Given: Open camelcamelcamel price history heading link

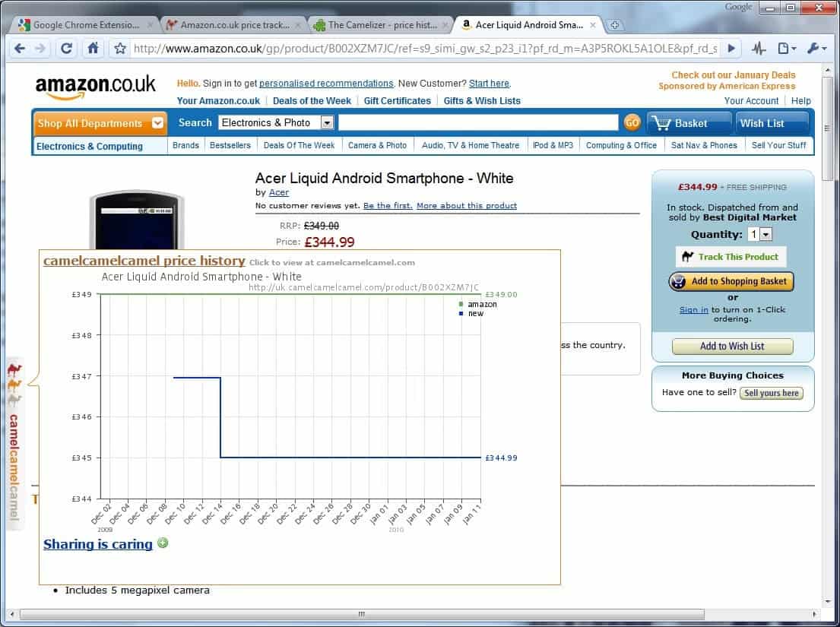Looking at the screenshot, I should point(144,261).
